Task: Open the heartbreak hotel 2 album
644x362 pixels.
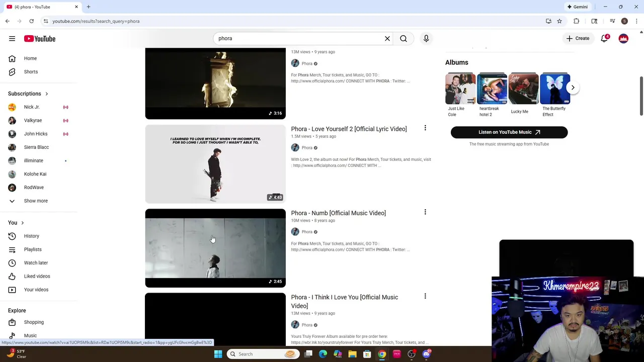Action: (x=492, y=96)
